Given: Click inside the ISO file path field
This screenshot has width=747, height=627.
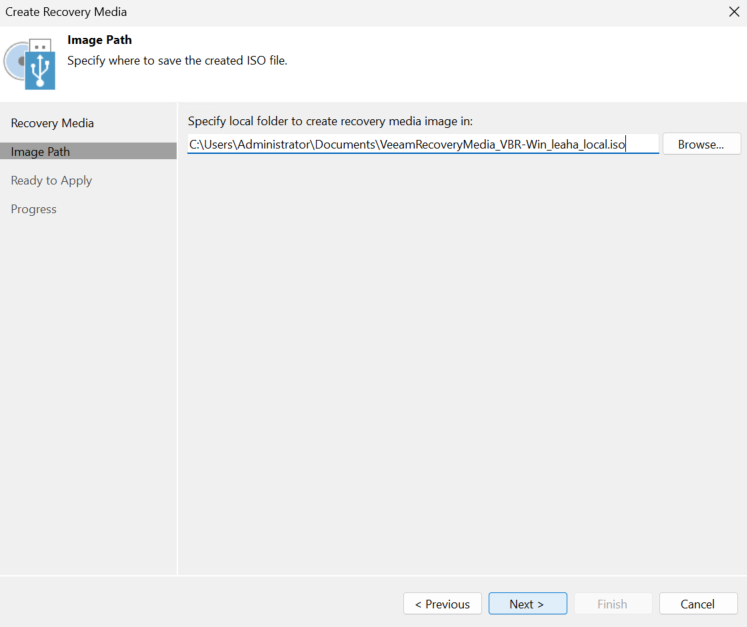Looking at the screenshot, I should (423, 144).
